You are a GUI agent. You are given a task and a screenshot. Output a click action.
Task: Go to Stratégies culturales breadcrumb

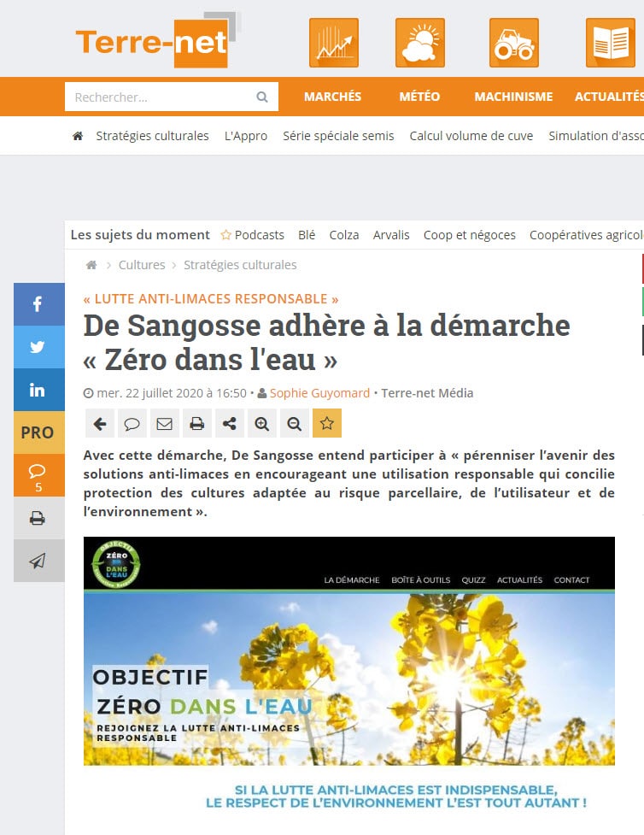coord(240,265)
